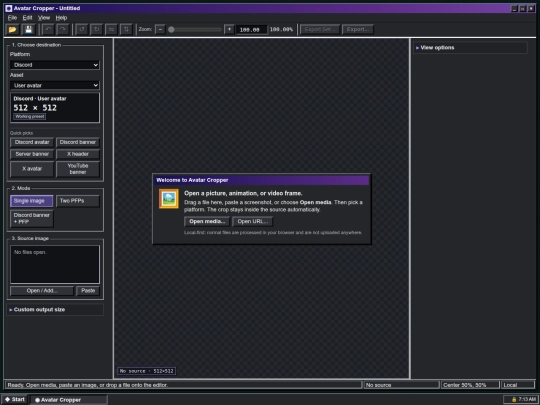Click the Start button on taskbar
The height and width of the screenshot is (405, 540).
click(15, 399)
